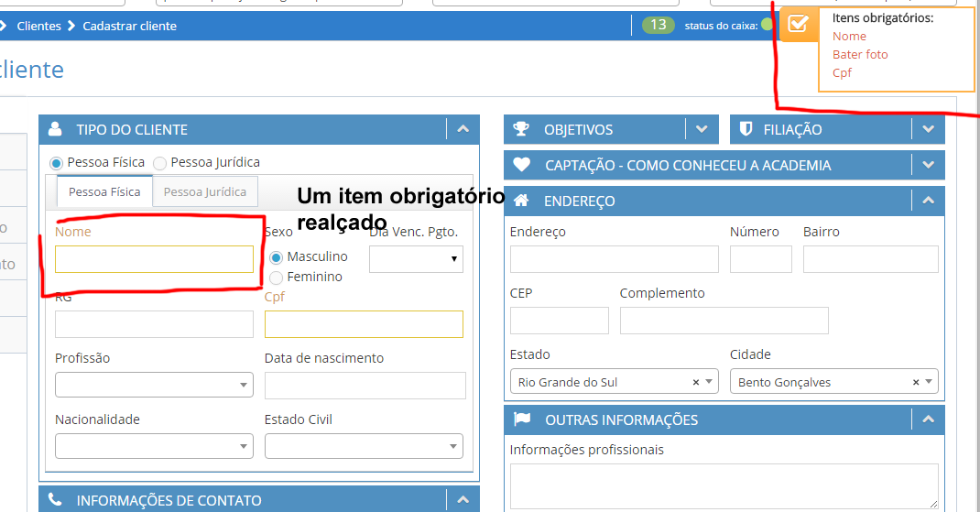Image resolution: width=980 pixels, height=512 pixels.
Task: Collapse the Endereço section
Action: (928, 201)
